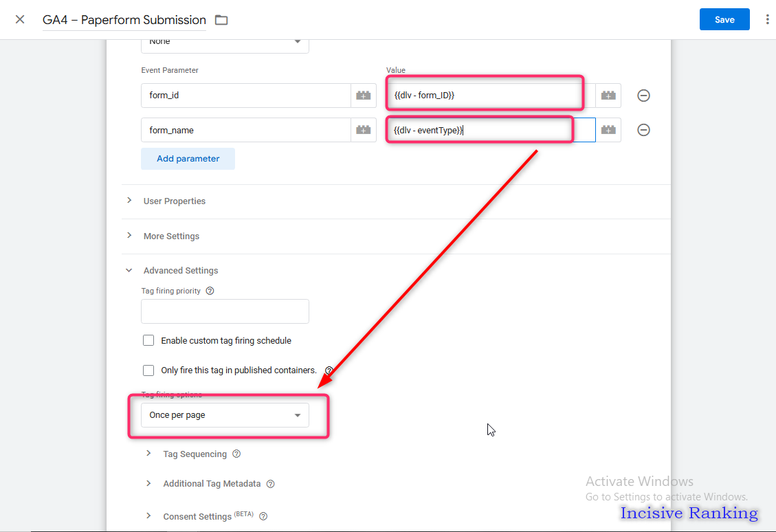Show help for Additional Tag Metadata
The width and height of the screenshot is (776, 532).
tap(270, 484)
